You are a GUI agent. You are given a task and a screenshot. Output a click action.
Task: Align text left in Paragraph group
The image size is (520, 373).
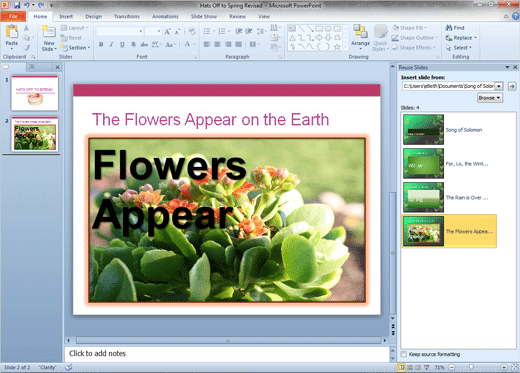tap(207, 44)
